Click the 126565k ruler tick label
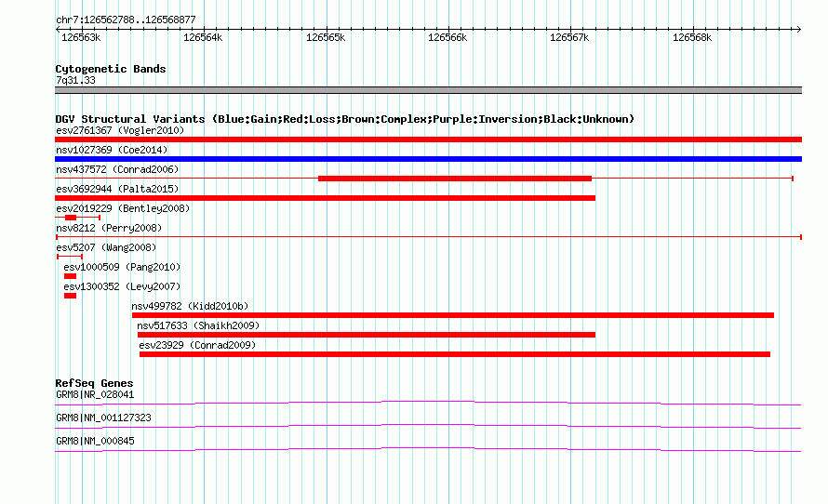828x504 pixels. pyautogui.click(x=326, y=37)
